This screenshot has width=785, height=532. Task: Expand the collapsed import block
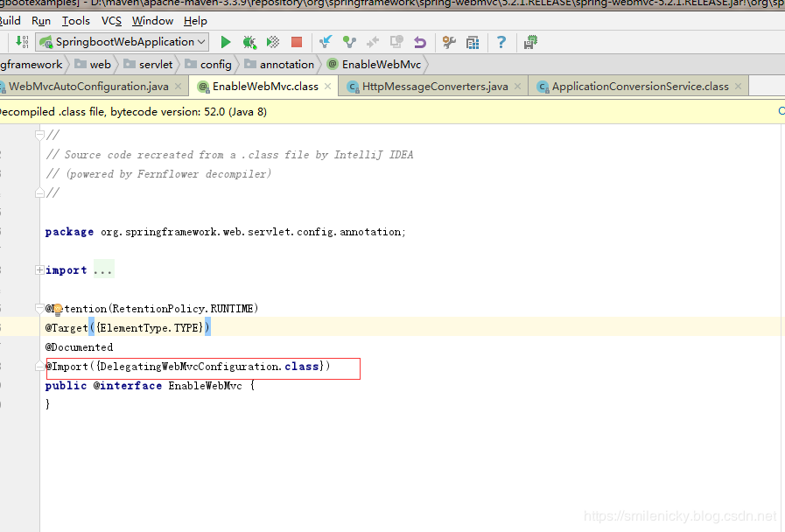click(39, 270)
